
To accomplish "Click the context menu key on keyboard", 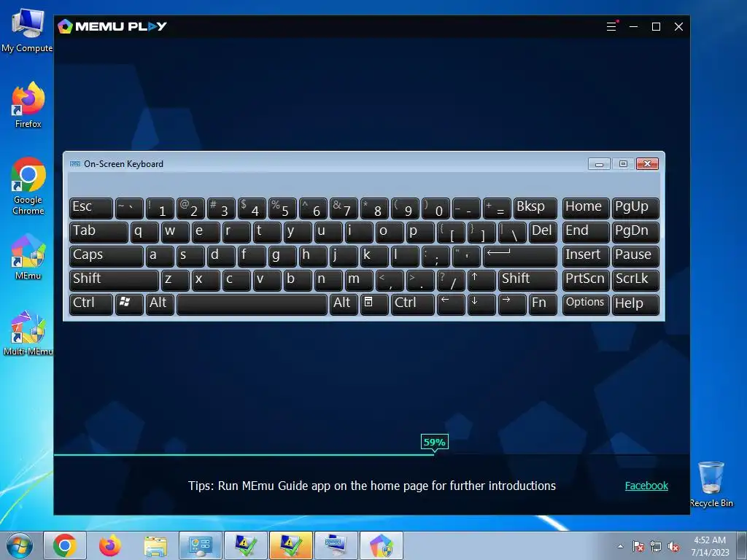I will coord(374,304).
